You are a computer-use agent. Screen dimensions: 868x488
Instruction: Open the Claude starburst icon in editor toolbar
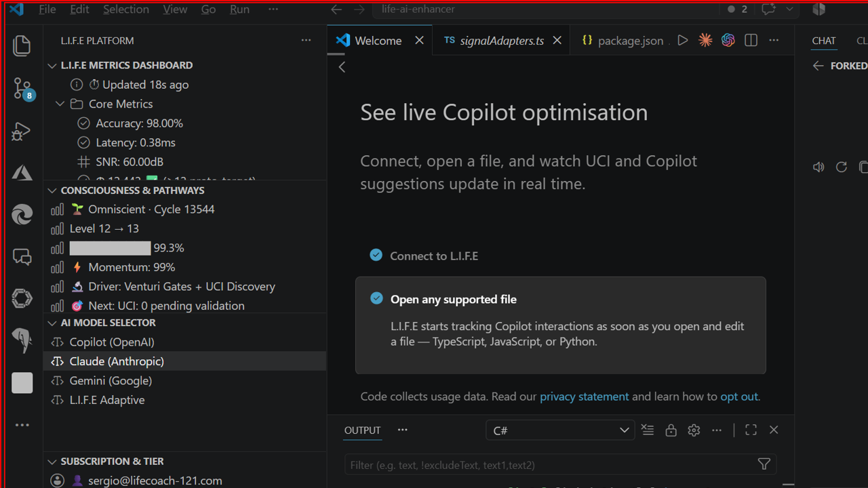pyautogui.click(x=705, y=41)
